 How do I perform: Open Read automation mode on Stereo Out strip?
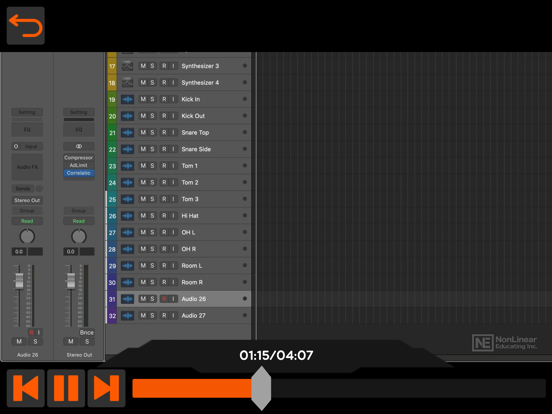pyautogui.click(x=79, y=221)
